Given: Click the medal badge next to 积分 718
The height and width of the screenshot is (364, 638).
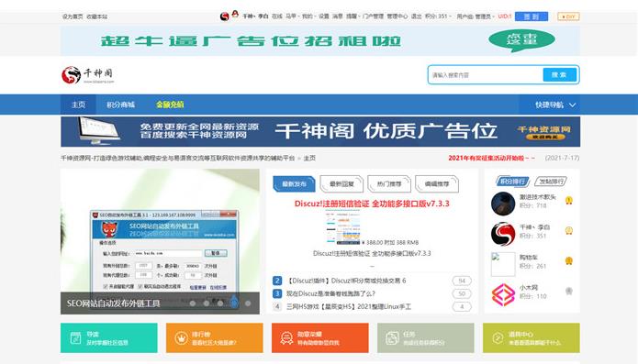Looking at the screenshot, I should point(569,200).
